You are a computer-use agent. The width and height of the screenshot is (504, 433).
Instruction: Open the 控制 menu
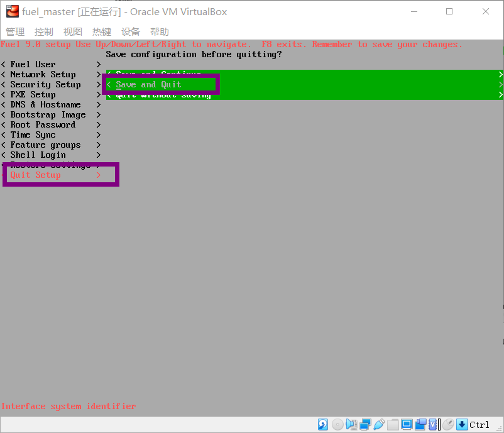(43, 31)
